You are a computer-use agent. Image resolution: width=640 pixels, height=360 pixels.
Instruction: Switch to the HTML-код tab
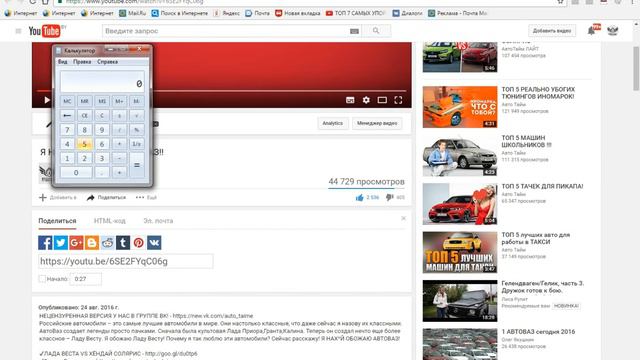pyautogui.click(x=110, y=221)
